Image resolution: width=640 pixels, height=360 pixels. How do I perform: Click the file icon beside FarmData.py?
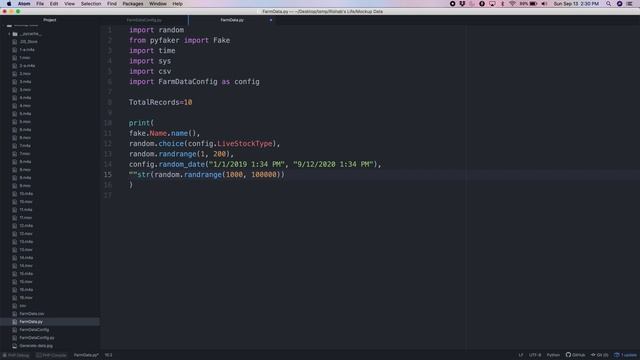pos(15,322)
